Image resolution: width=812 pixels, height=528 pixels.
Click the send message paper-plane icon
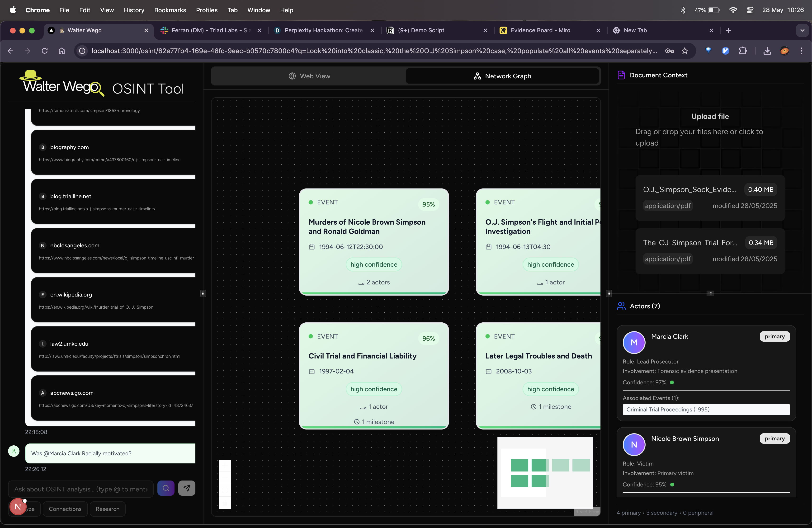(x=187, y=488)
